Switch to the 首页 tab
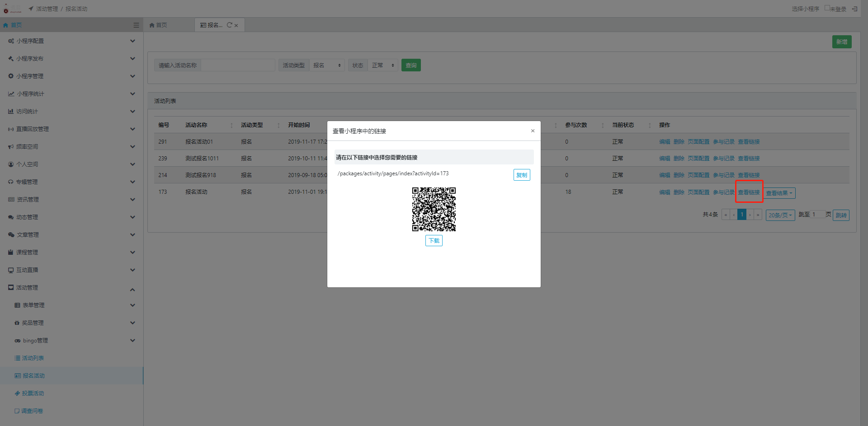Screen dimensions: 868x426 [159, 25]
